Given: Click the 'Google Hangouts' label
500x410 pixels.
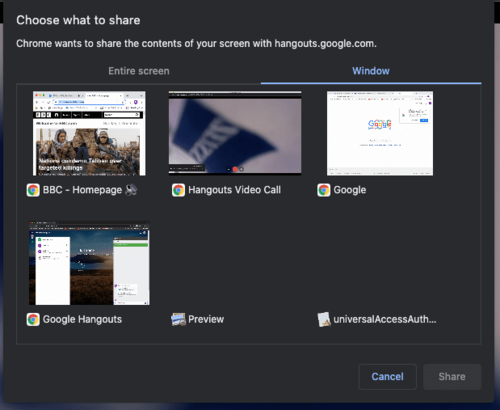Looking at the screenshot, I should (82, 319).
